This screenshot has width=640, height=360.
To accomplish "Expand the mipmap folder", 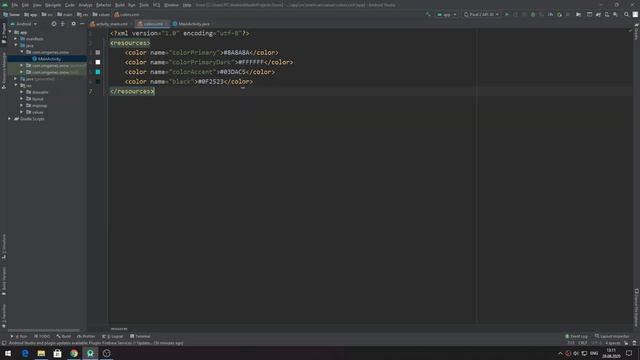I will pos(22,106).
